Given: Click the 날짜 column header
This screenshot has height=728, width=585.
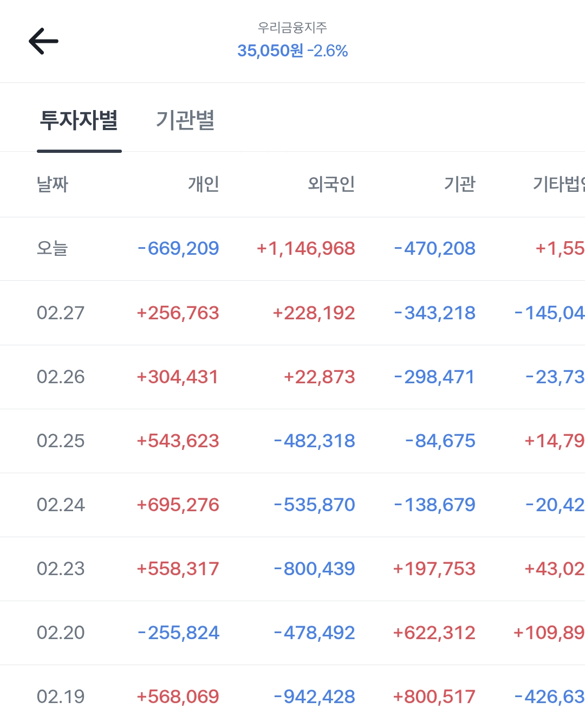Looking at the screenshot, I should click(52, 184).
